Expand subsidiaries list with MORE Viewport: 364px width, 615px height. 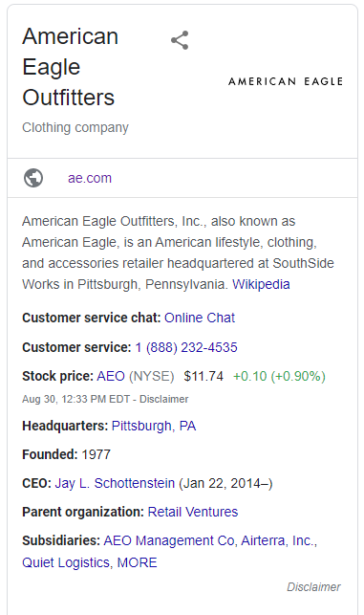138,562
